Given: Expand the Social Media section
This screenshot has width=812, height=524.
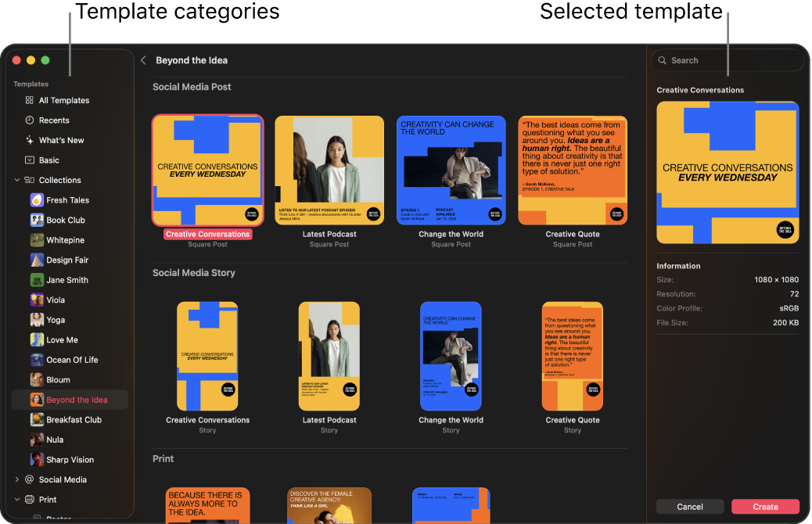Looking at the screenshot, I should 17,479.
